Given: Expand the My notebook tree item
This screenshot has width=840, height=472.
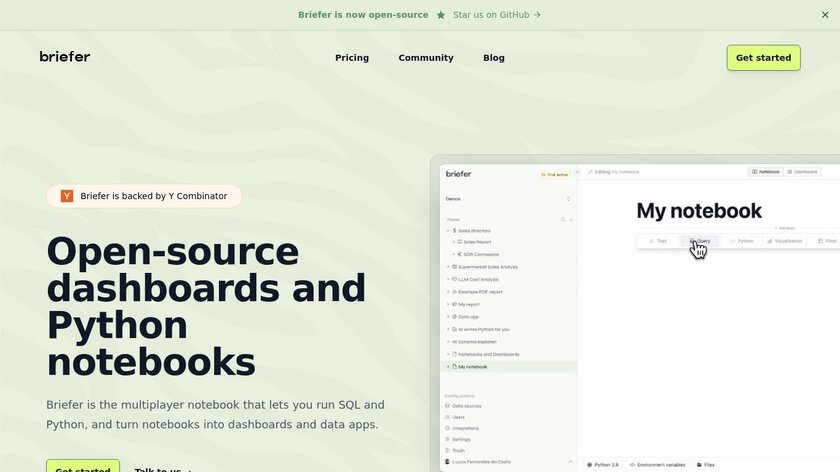Looking at the screenshot, I should tap(448, 367).
